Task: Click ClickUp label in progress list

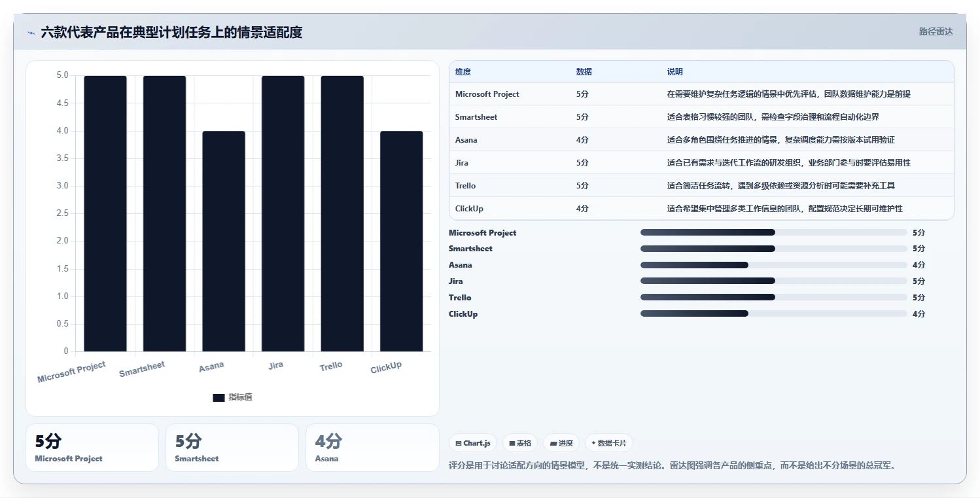Action: click(463, 314)
